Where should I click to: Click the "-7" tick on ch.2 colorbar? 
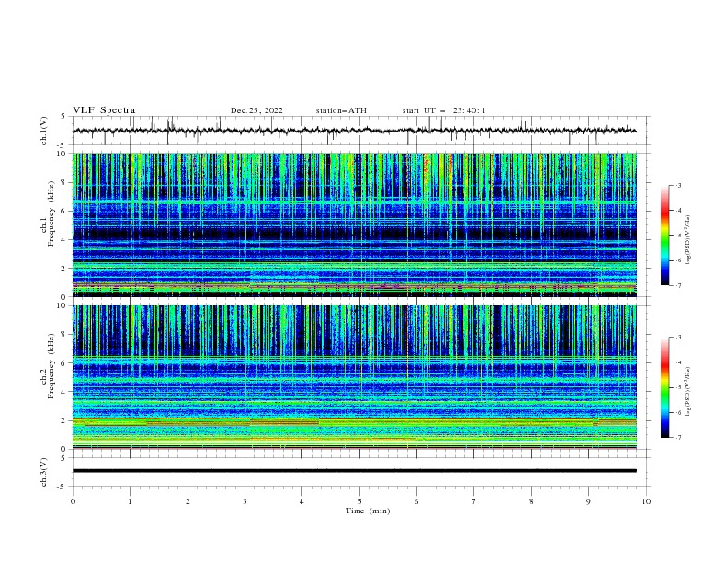[x=677, y=437]
